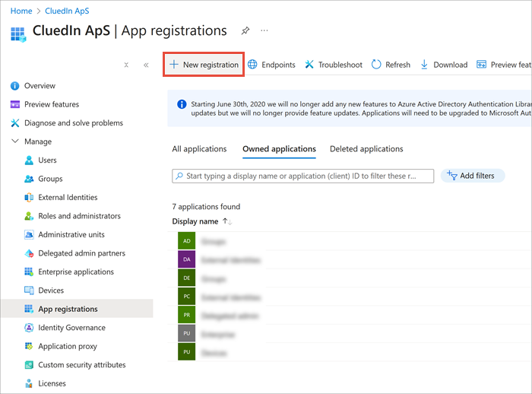The width and height of the screenshot is (532, 394).
Task: Pin this page with the pin icon
Action: [245, 30]
